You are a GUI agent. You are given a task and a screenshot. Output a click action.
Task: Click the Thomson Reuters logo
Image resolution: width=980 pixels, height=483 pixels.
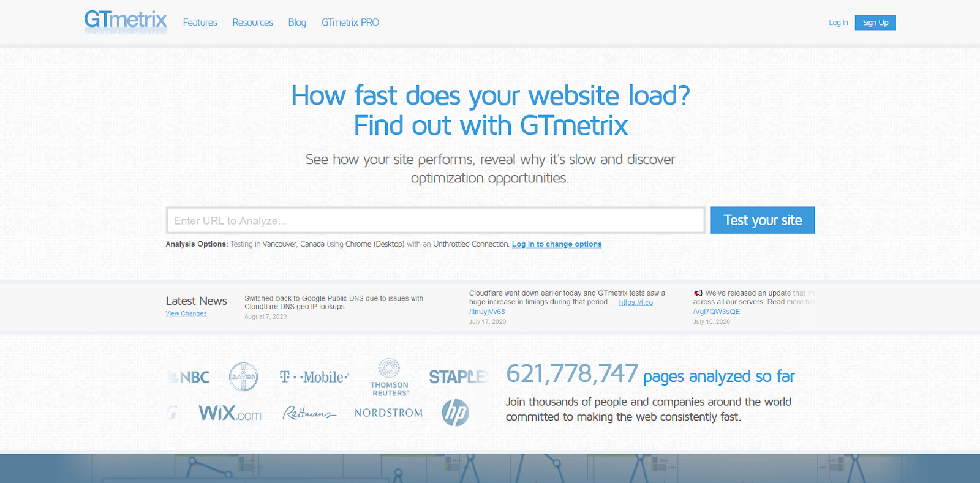[390, 378]
